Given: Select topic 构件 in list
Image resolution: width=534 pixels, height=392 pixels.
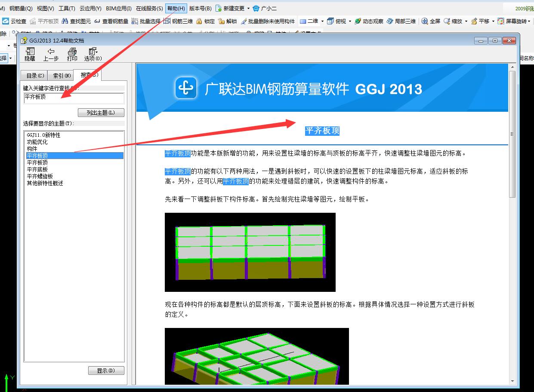Looking at the screenshot, I should tap(32, 149).
